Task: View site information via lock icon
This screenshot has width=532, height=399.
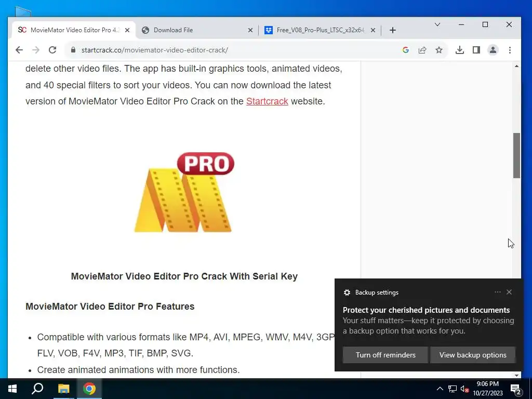Action: [73, 50]
